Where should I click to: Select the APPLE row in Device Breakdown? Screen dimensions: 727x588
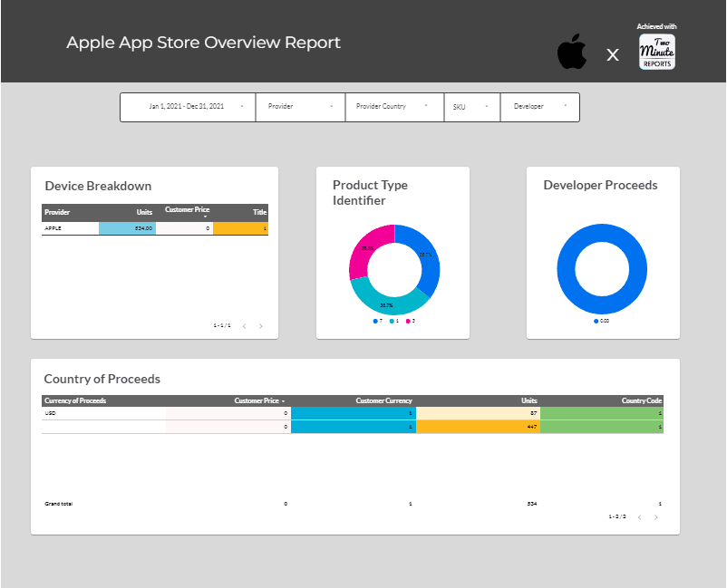click(x=155, y=228)
